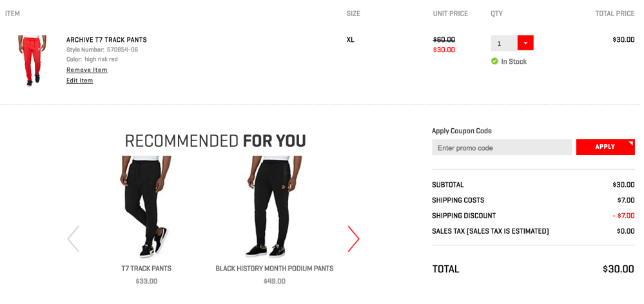Click the Recommended For You heading
This screenshot has width=644, height=304.
click(x=215, y=140)
